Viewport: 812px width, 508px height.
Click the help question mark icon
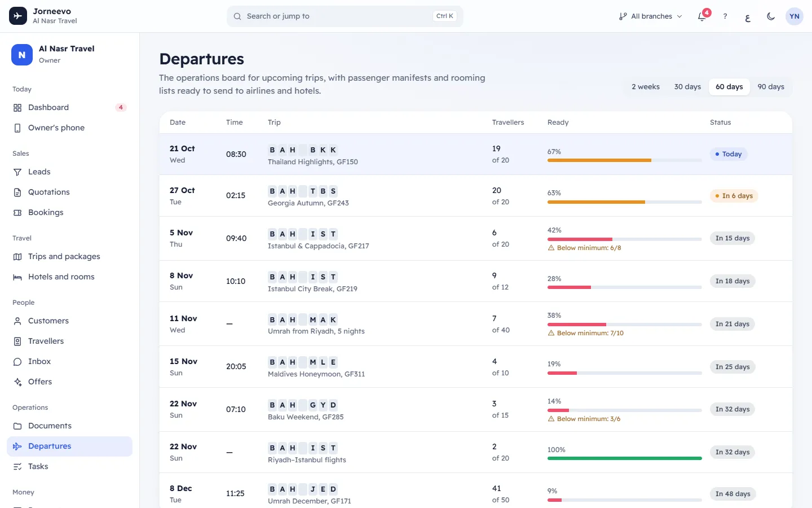click(725, 16)
